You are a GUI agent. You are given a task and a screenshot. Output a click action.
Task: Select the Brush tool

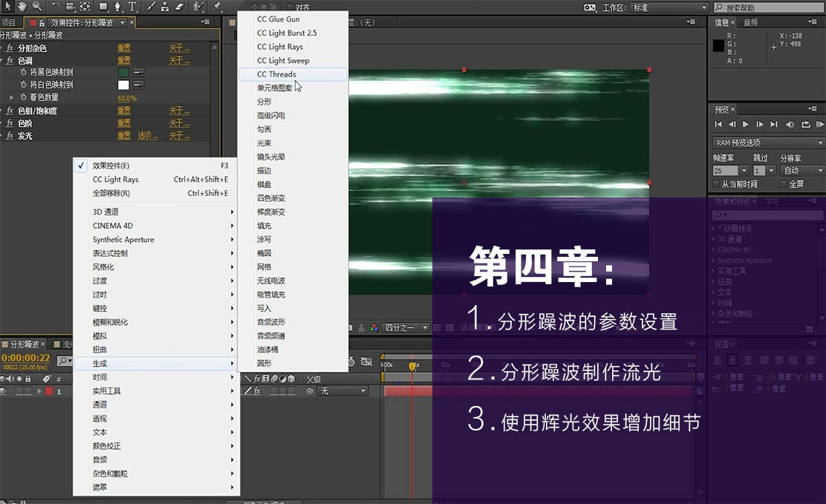[x=152, y=7]
